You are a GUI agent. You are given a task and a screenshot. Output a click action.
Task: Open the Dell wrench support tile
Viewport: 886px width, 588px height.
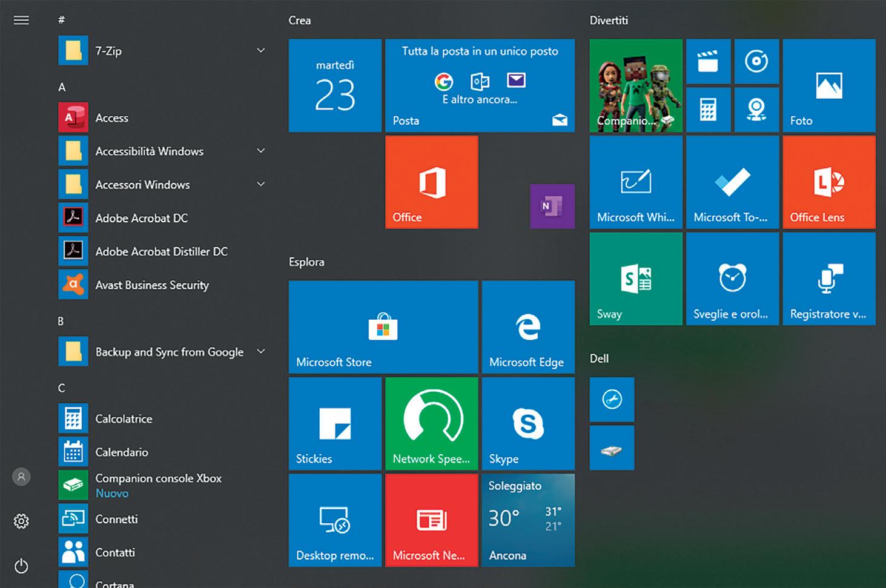(612, 399)
